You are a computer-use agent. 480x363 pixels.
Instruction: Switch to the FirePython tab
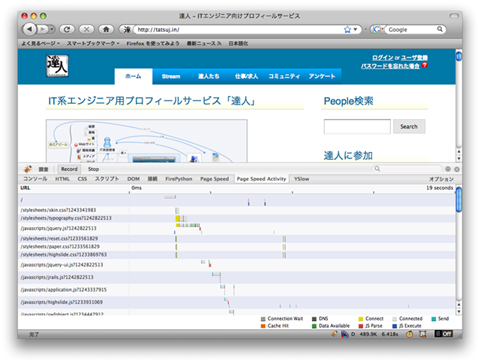point(179,179)
